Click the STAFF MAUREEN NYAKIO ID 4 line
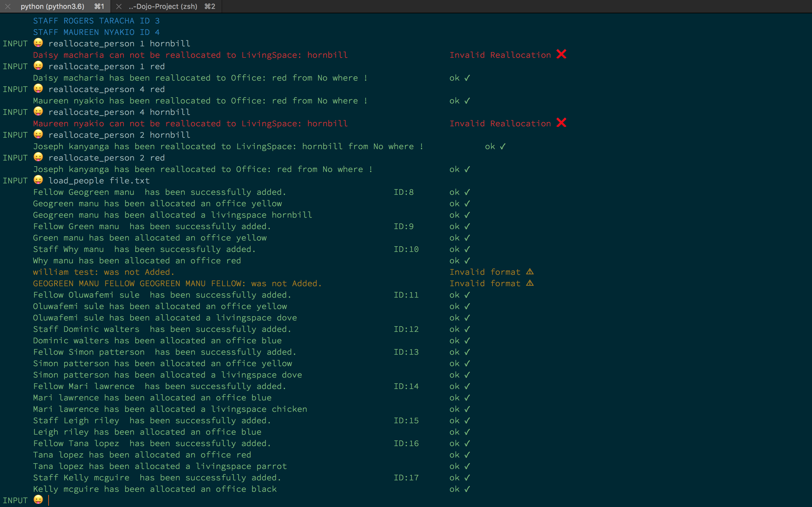 pos(96,32)
